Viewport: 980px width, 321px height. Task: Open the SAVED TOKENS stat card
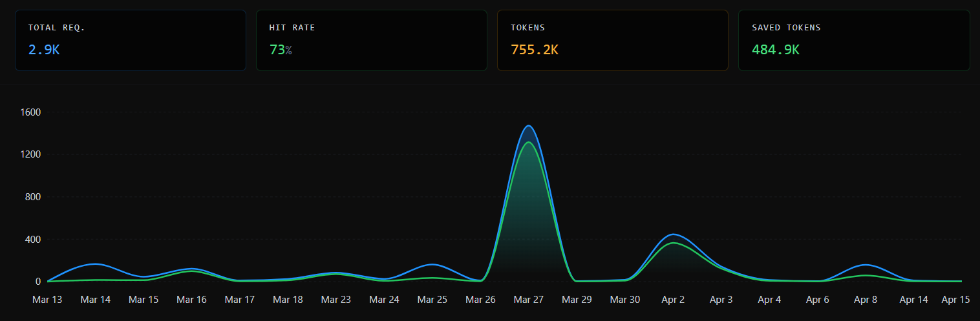click(854, 40)
